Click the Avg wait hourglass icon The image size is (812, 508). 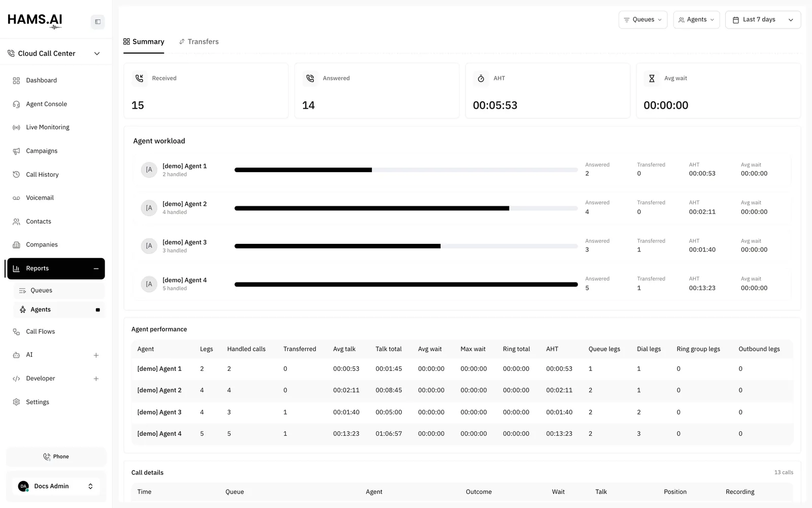pyautogui.click(x=652, y=78)
